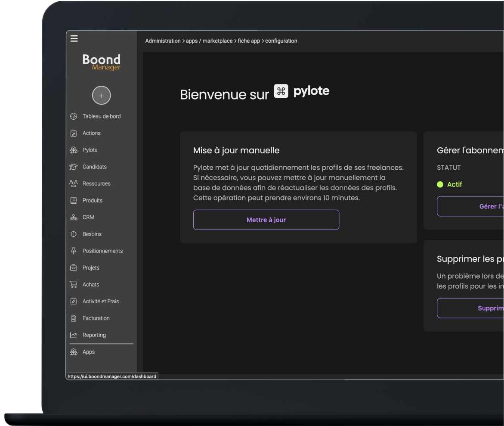The width and height of the screenshot is (504, 426).
Task: Click the Facturation invoice icon
Action: click(x=74, y=318)
